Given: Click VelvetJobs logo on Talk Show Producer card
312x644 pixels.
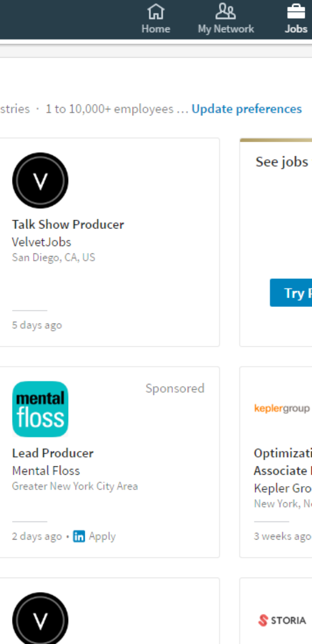Looking at the screenshot, I should (40, 180).
